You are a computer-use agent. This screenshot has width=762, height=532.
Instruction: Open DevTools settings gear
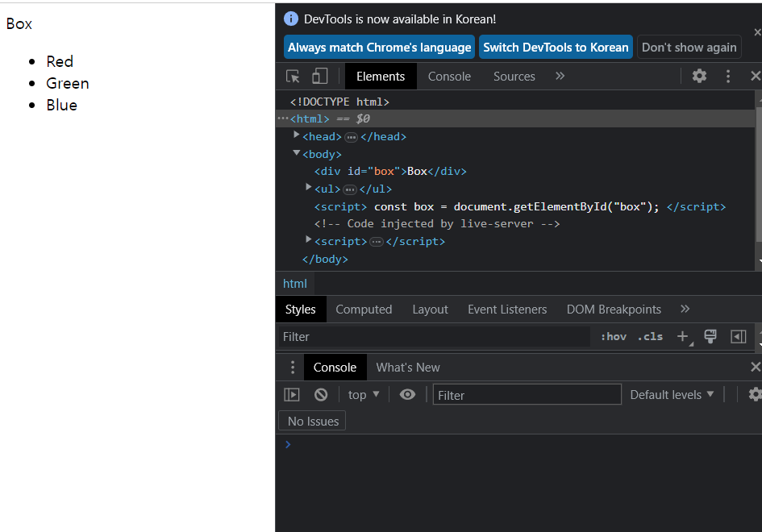[x=699, y=76]
